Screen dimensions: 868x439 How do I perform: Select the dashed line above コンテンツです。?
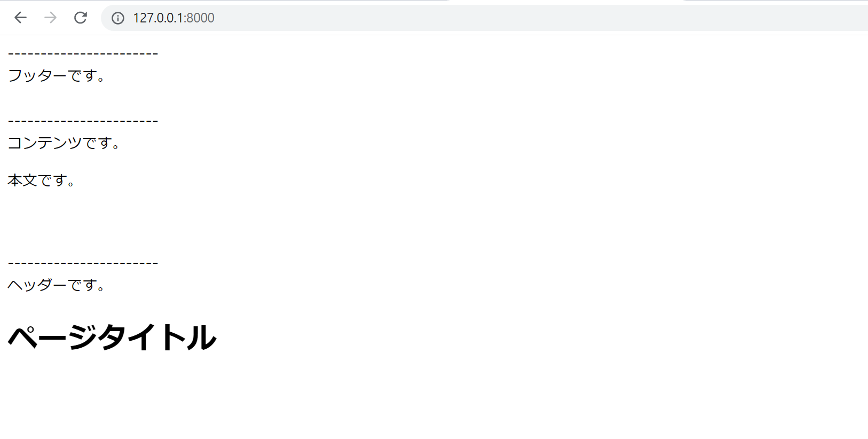click(83, 121)
